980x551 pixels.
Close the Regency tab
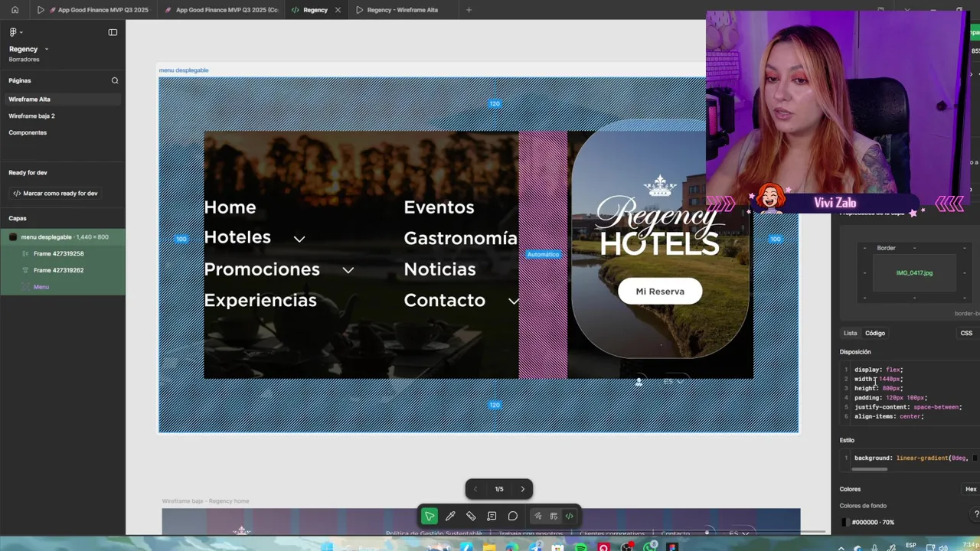pyautogui.click(x=336, y=10)
